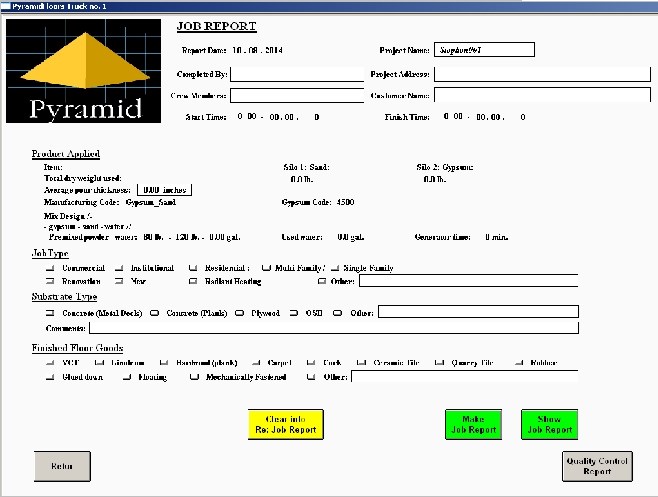Check the Linoleum checkbox
The width and height of the screenshot is (658, 497).
99,362
